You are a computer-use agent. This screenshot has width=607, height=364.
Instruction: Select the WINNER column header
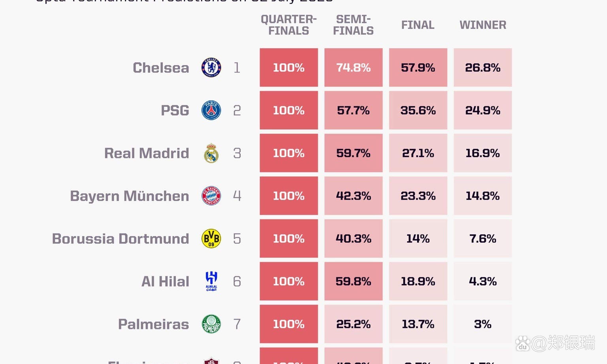coord(483,25)
